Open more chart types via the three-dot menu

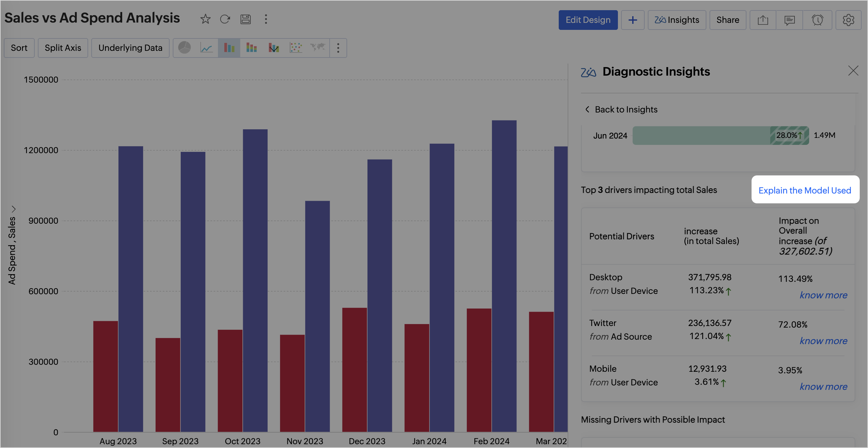(338, 48)
